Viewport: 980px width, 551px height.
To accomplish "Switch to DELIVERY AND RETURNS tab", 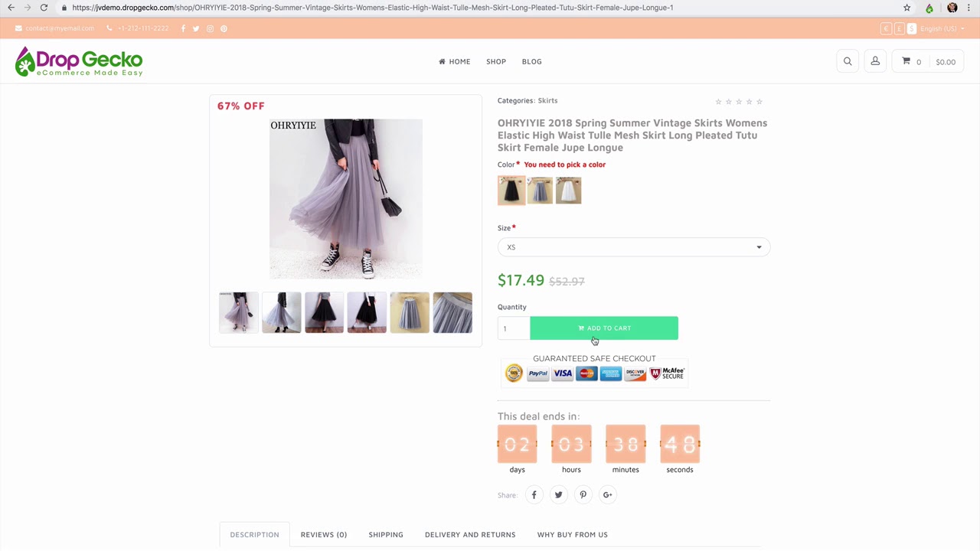I will [x=470, y=534].
